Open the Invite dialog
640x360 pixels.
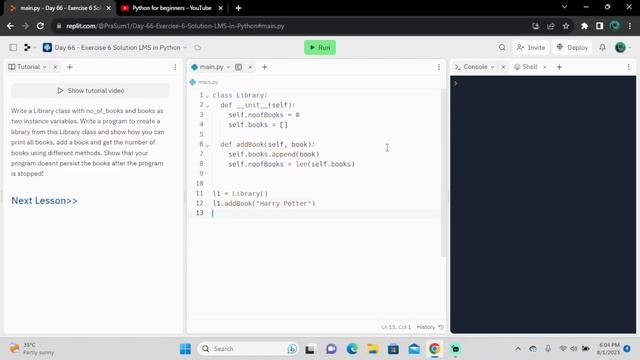point(531,47)
